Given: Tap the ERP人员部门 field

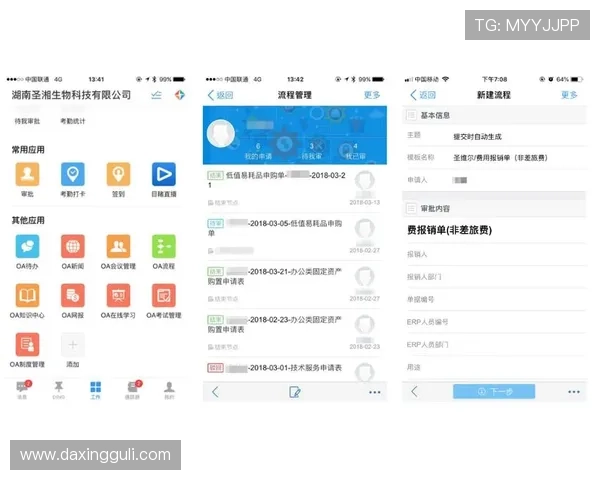Looking at the screenshot, I should point(494,344).
